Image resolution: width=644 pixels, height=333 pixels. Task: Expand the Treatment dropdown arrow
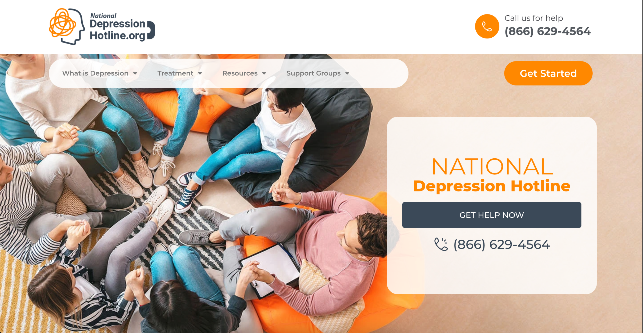point(200,73)
